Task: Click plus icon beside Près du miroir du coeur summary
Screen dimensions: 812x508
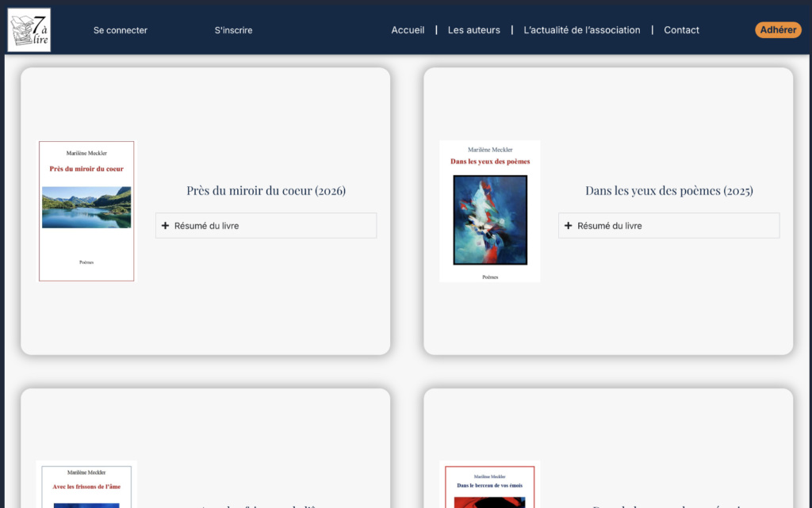Action: [165, 226]
